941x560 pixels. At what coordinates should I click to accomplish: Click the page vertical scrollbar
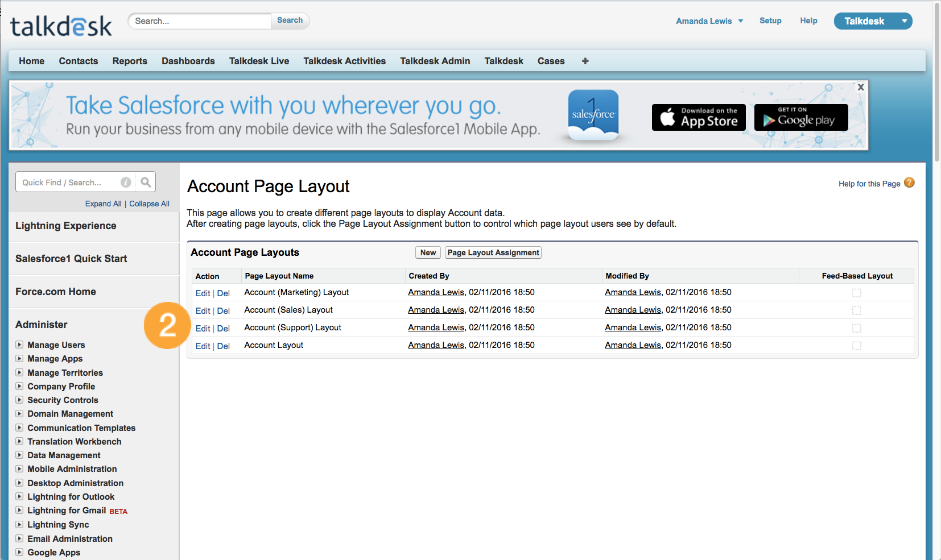937,82
